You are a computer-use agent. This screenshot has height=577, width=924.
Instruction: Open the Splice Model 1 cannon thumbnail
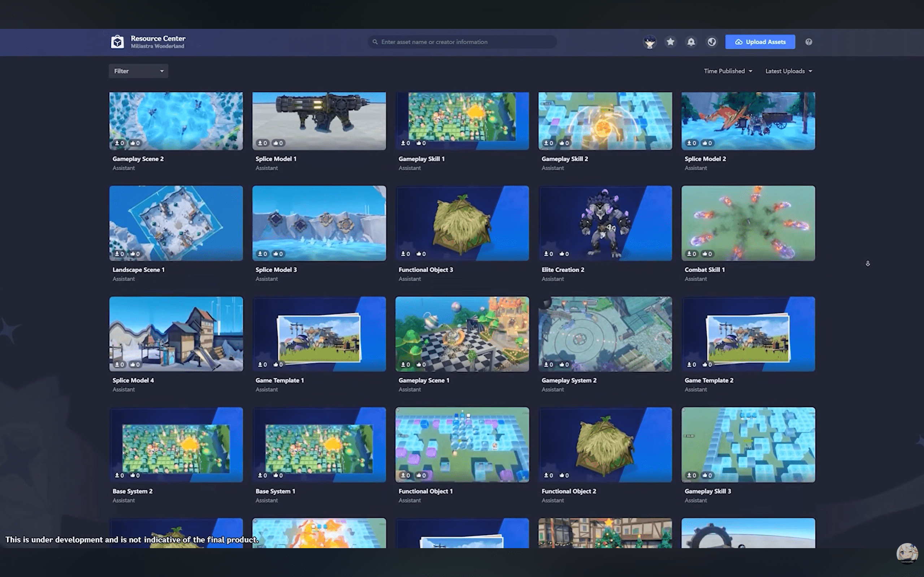[319, 121]
